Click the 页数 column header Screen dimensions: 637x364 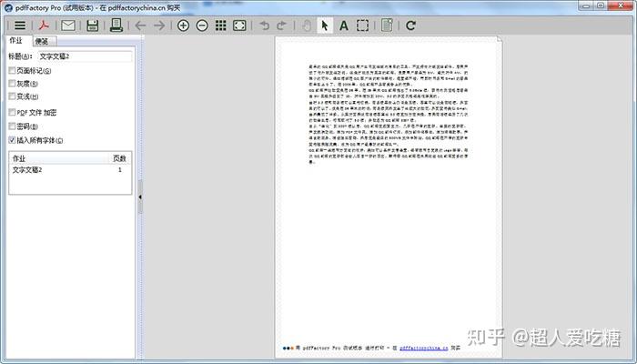[x=120, y=158]
